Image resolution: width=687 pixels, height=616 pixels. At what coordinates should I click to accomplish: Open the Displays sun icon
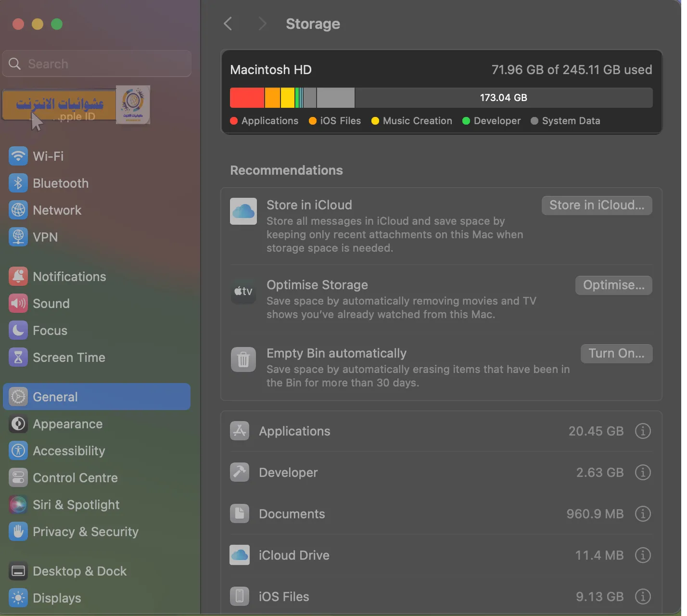(x=18, y=598)
